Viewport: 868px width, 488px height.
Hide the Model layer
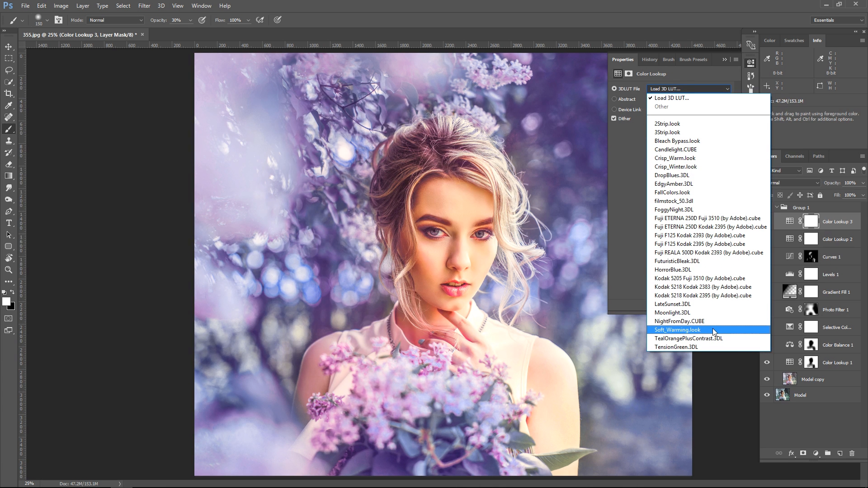[767, 395]
